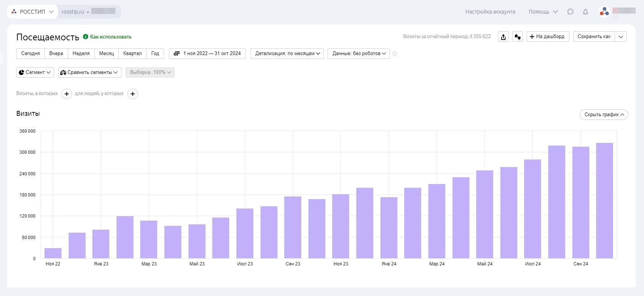Click the rosstip.ru counter label

[73, 12]
